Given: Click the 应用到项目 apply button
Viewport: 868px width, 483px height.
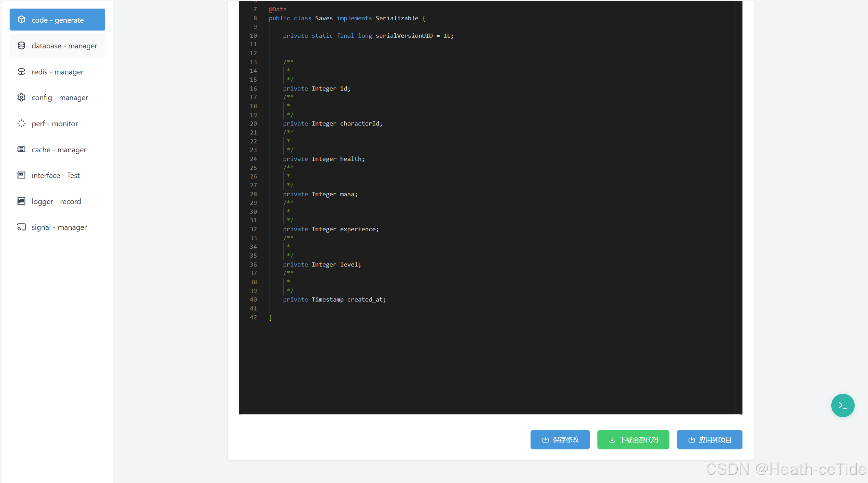Looking at the screenshot, I should [709, 439].
